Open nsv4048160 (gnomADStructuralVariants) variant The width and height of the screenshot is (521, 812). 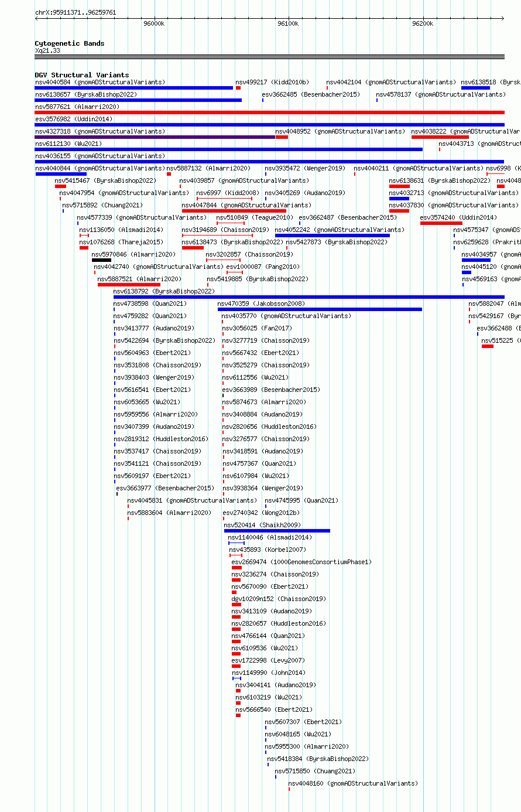point(353,783)
